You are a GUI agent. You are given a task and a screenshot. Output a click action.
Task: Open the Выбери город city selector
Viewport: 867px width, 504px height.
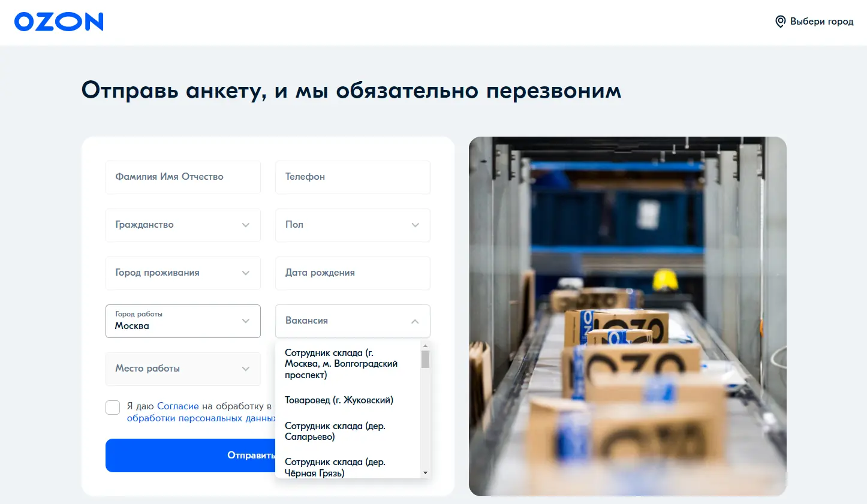pyautogui.click(x=814, y=22)
